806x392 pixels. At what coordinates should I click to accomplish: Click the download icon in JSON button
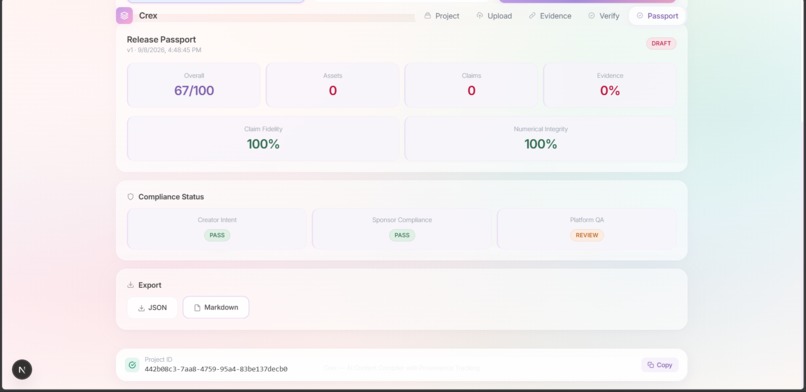tap(141, 308)
